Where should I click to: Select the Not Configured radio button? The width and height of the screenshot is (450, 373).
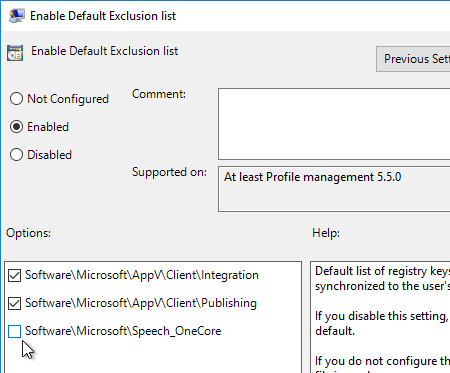point(16,99)
